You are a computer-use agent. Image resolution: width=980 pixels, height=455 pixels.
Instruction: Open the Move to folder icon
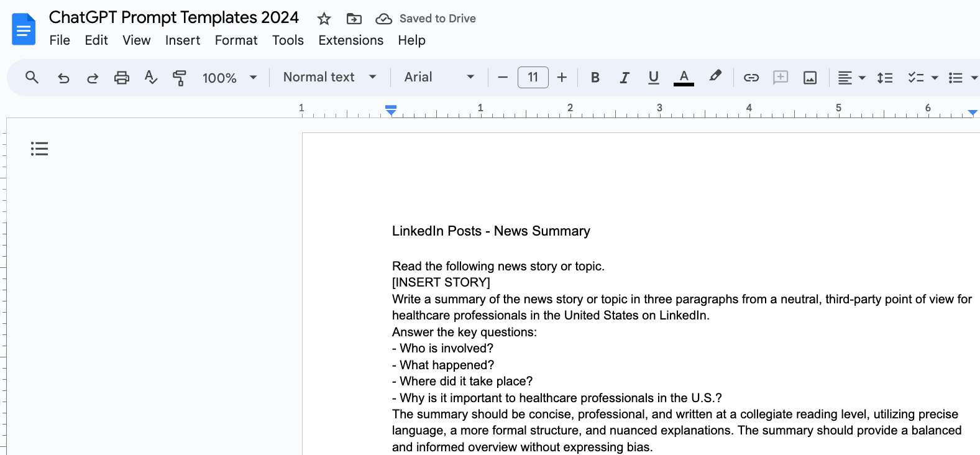[354, 19]
